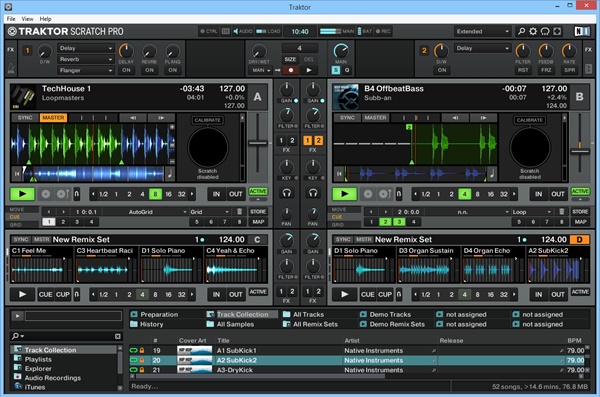Toggle SYNC on Deck A
The image size is (600, 397).
(25, 118)
